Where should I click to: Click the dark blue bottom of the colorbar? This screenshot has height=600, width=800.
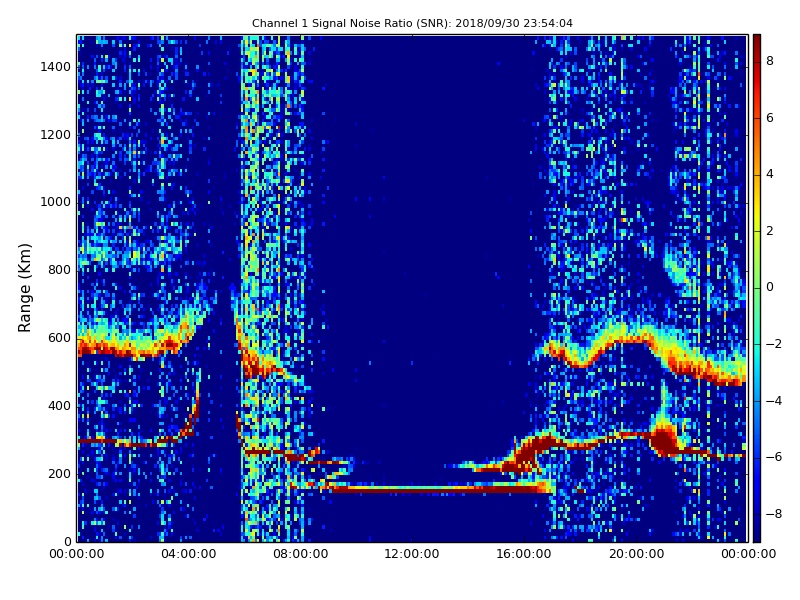pos(757,535)
